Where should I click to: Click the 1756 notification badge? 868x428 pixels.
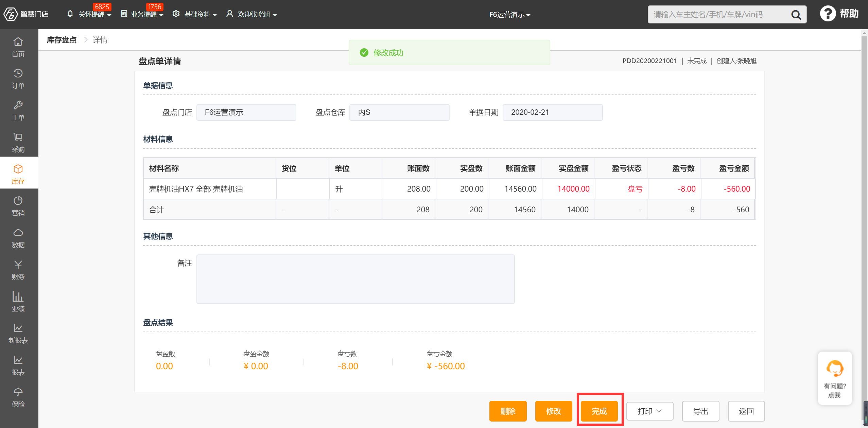pyautogui.click(x=155, y=7)
